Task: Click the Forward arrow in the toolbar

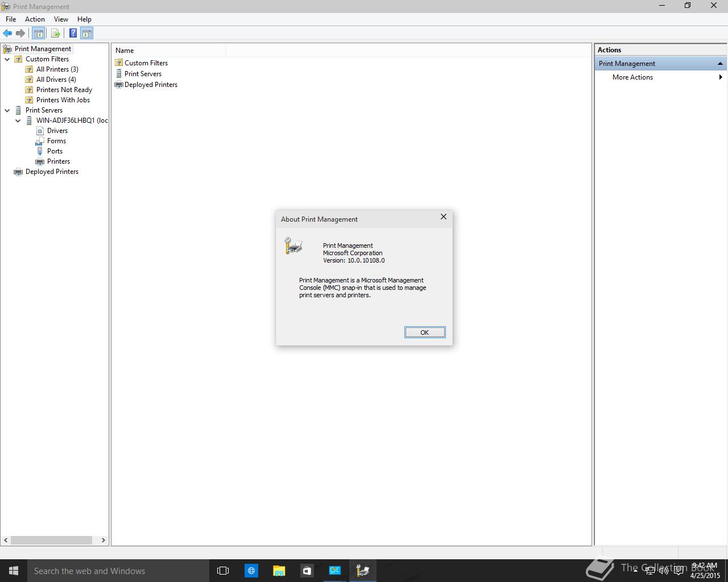Action: 20,33
